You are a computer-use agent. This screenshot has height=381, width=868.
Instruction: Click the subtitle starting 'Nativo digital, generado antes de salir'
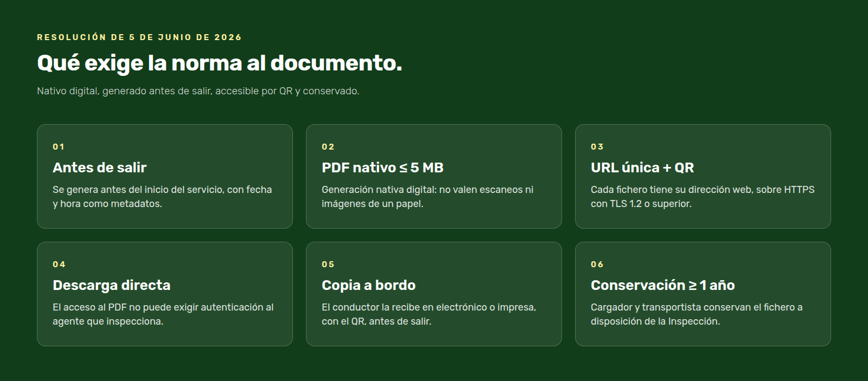click(198, 91)
